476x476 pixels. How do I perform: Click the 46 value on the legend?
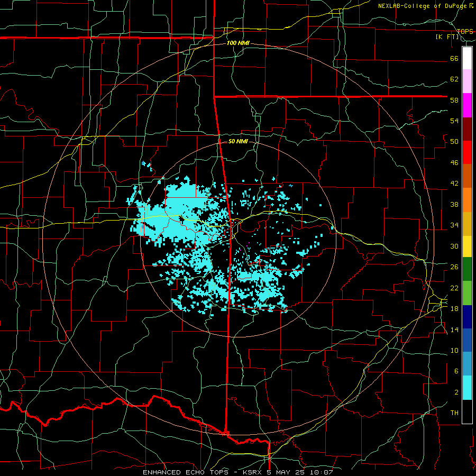click(x=454, y=163)
